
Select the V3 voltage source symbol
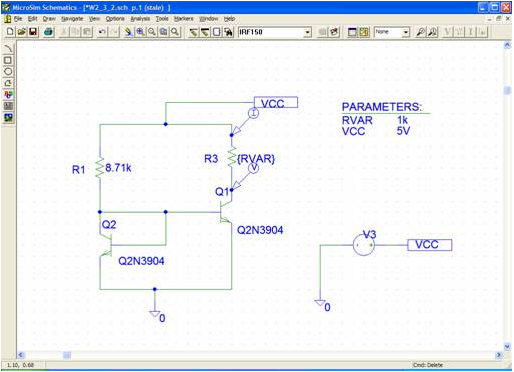click(363, 245)
